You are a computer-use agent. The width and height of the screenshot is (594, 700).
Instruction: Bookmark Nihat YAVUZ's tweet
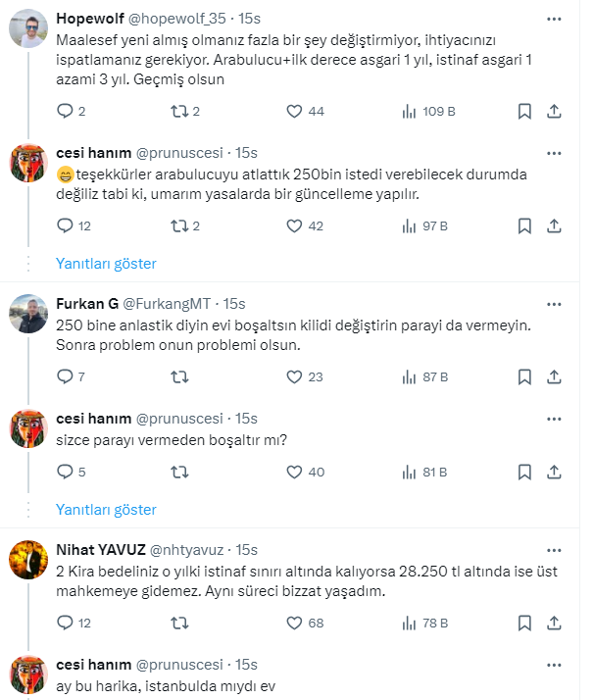point(524,622)
